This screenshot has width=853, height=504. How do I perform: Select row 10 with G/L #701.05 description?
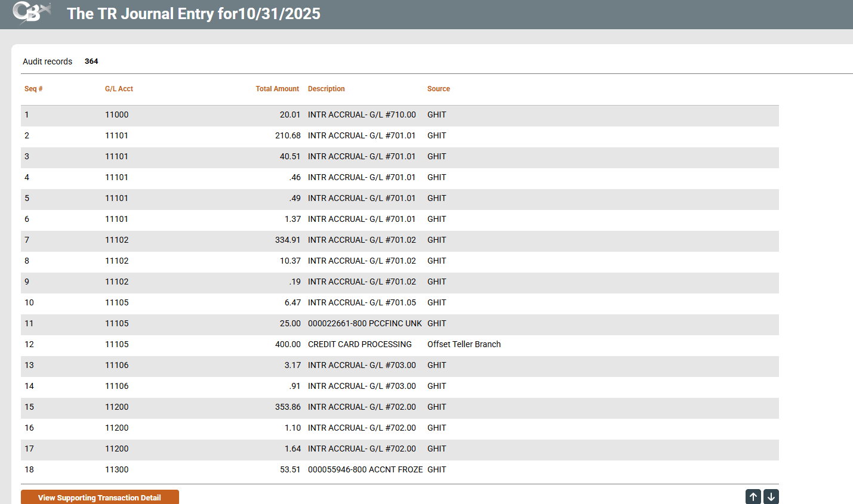click(362, 302)
